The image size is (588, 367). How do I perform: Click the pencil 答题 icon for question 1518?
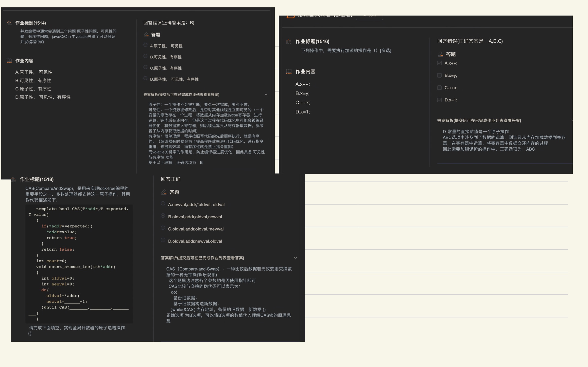164,192
